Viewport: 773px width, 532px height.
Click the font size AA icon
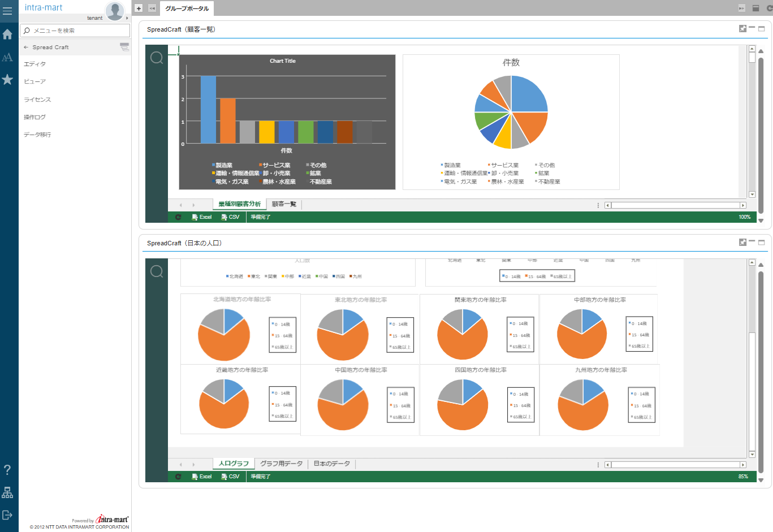pyautogui.click(x=7, y=57)
